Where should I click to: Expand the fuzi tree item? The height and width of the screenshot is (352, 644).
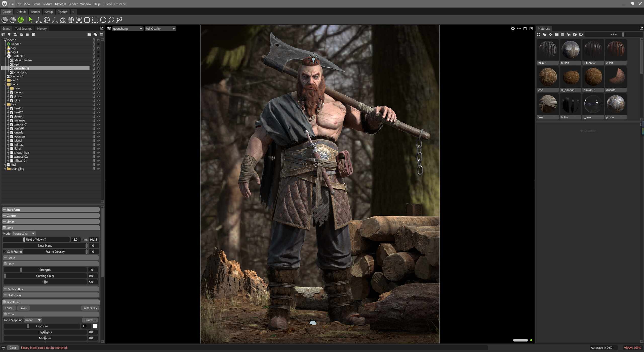click(5, 165)
